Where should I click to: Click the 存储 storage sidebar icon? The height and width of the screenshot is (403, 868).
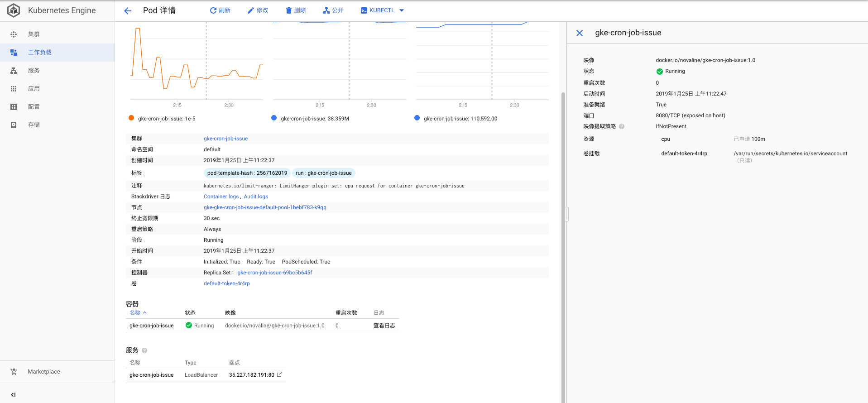point(14,125)
